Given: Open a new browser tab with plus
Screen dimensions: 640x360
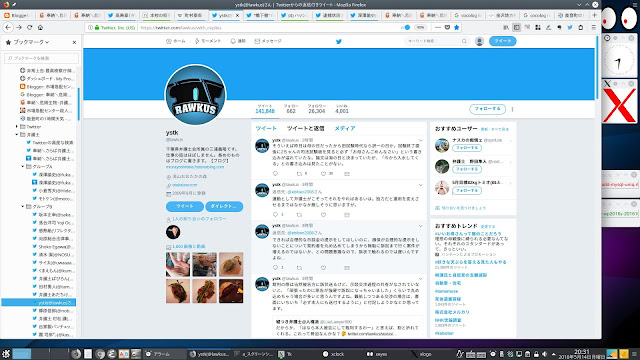Looking at the screenshot, I should pos(594,15).
